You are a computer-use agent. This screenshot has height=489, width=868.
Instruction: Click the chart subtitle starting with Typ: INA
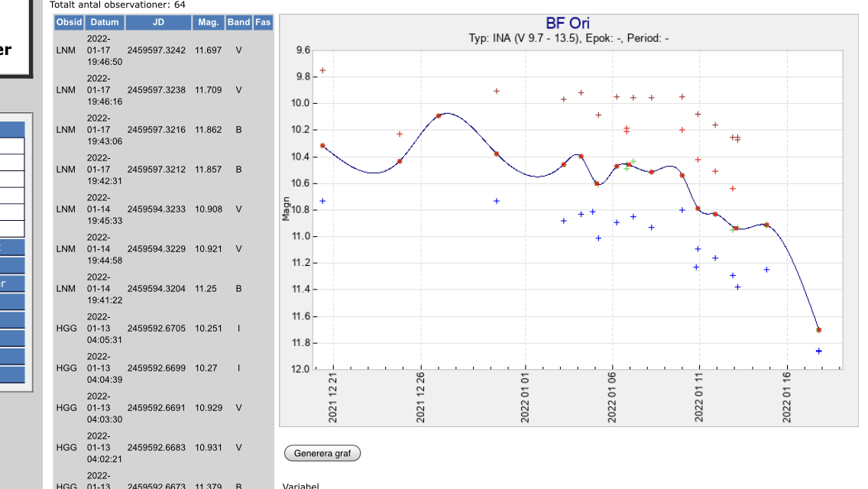click(x=568, y=38)
